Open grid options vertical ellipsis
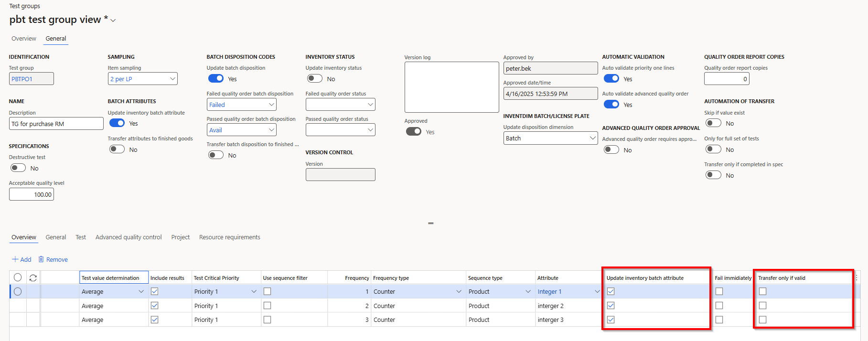This screenshot has height=341, width=868. pos(857,277)
